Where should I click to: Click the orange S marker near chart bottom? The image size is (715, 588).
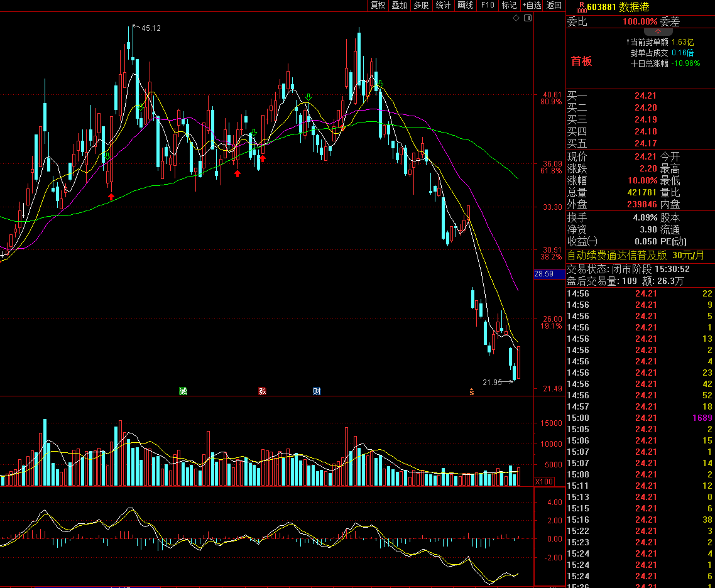tap(471, 392)
